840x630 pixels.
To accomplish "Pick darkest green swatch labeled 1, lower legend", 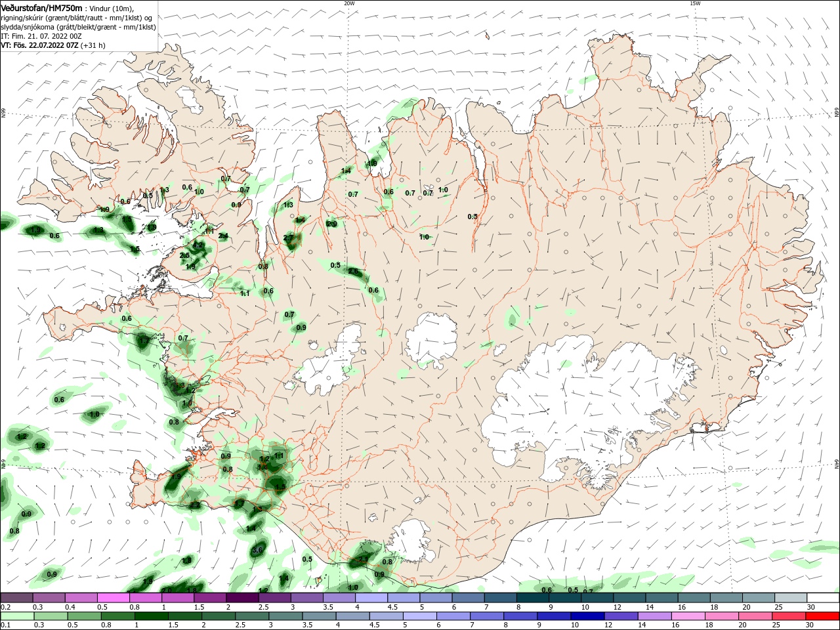I will [151, 616].
